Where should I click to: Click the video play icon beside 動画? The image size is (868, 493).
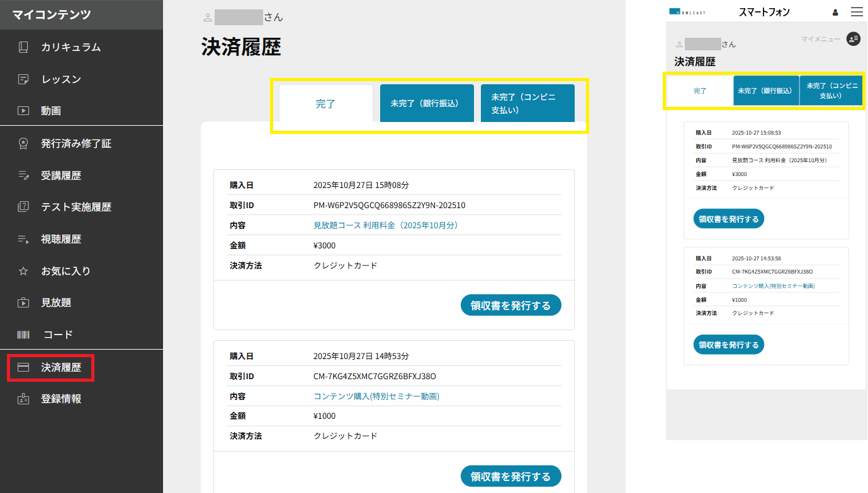[x=23, y=111]
